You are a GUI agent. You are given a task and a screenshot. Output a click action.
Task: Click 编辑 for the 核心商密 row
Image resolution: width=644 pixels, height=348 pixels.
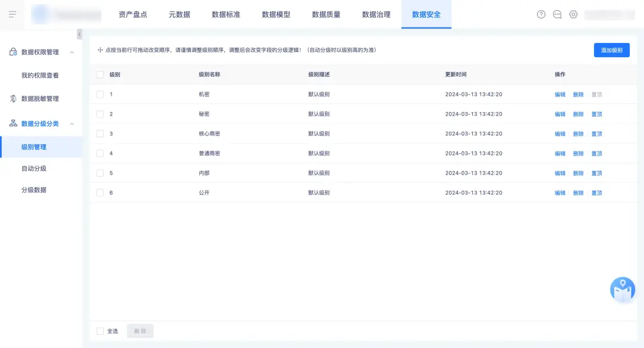pos(560,134)
